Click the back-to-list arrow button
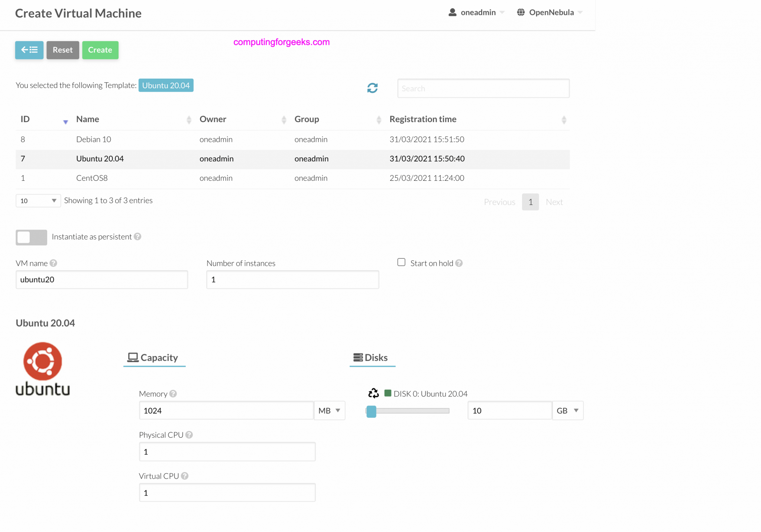Viewport: 761px width, 532px height. point(29,50)
